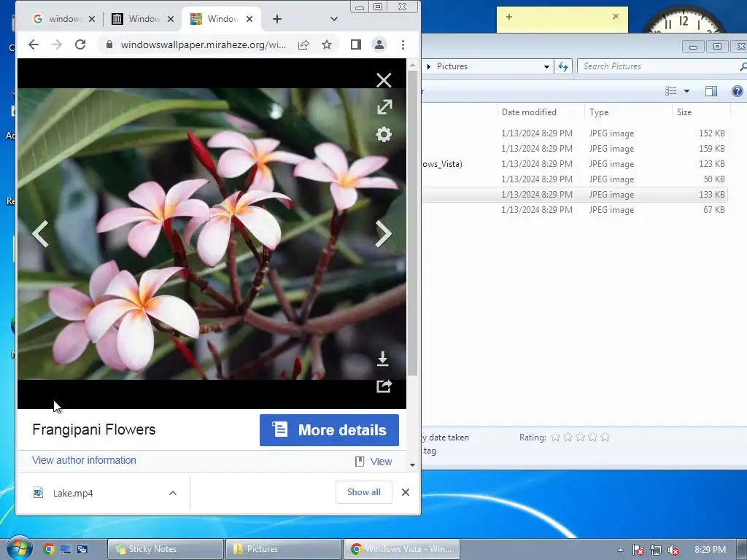Select the 67 KB JPEG image row
The height and width of the screenshot is (560, 747).
pos(574,209)
